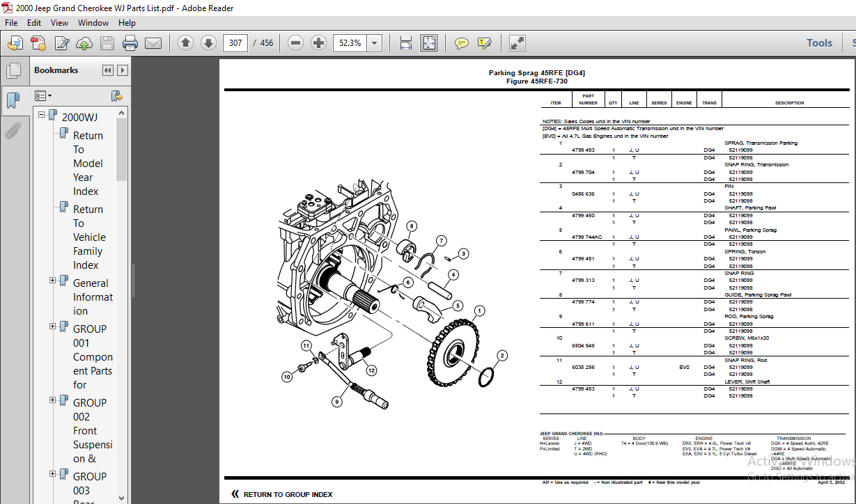The image size is (856, 504).
Task: Select GROUP 001 Component Parts bookmark
Action: [x=93, y=356]
